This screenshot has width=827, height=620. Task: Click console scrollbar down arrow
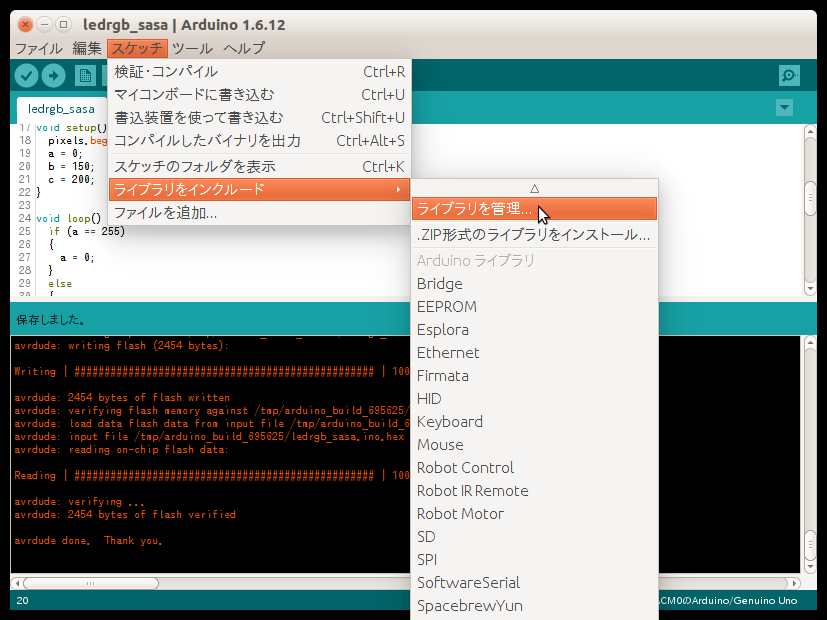(x=811, y=567)
